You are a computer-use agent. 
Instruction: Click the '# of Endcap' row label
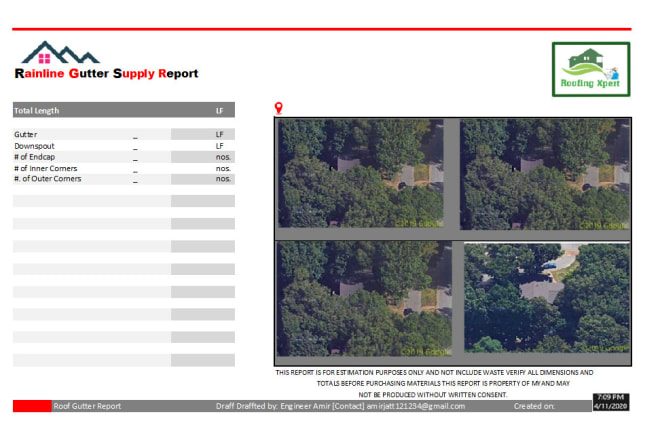click(35, 157)
